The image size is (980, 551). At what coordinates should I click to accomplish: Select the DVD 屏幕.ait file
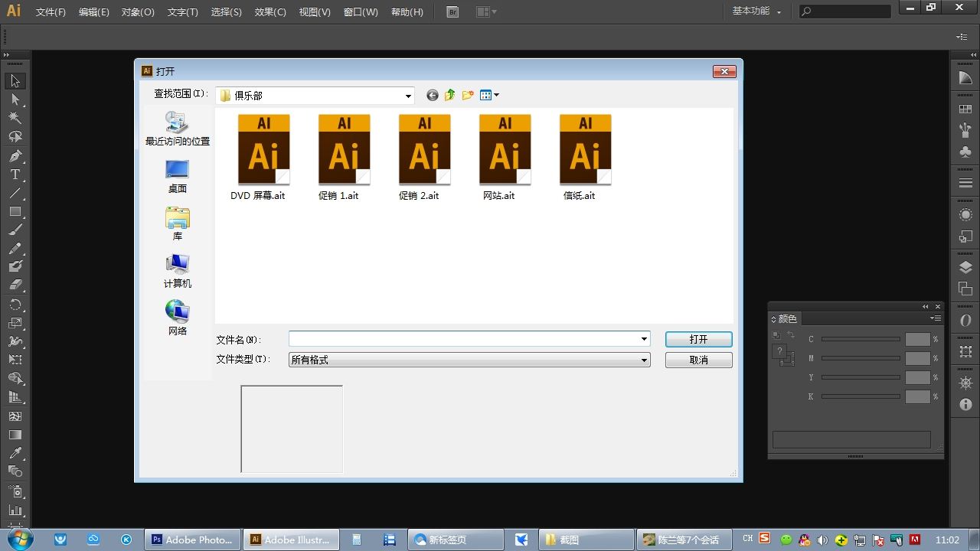[263, 158]
